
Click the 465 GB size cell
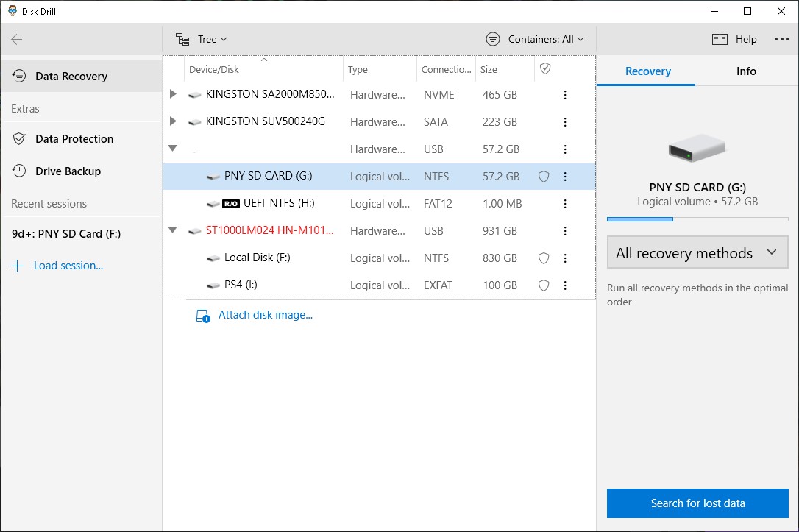[500, 95]
